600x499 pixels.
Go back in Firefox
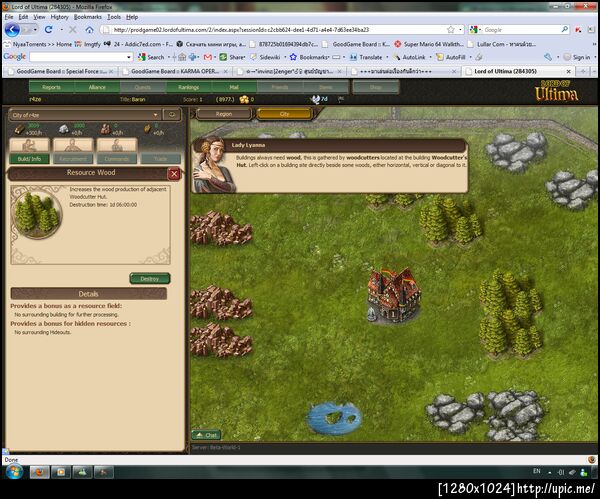tap(12, 30)
